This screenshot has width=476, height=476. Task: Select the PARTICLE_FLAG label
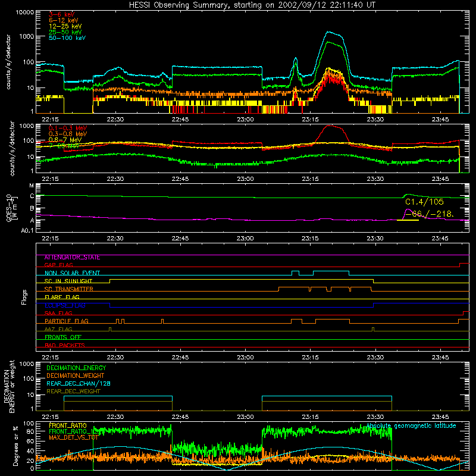pyautogui.click(x=67, y=321)
